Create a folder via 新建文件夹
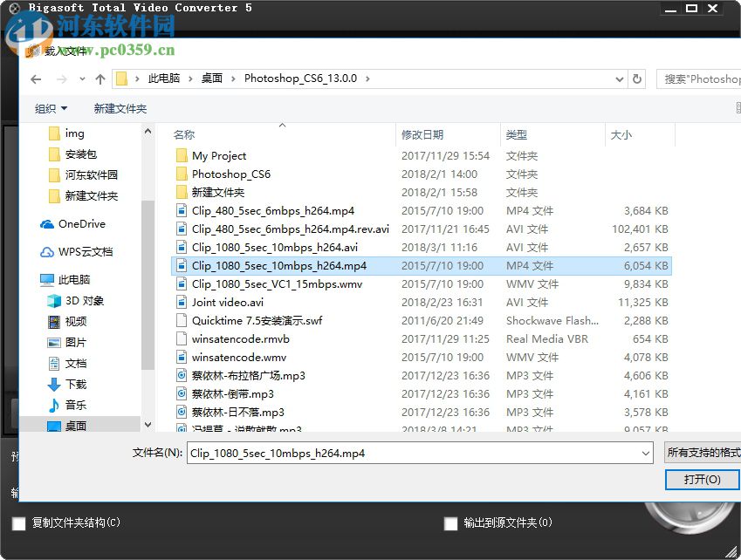This screenshot has height=560, width=741. (122, 108)
